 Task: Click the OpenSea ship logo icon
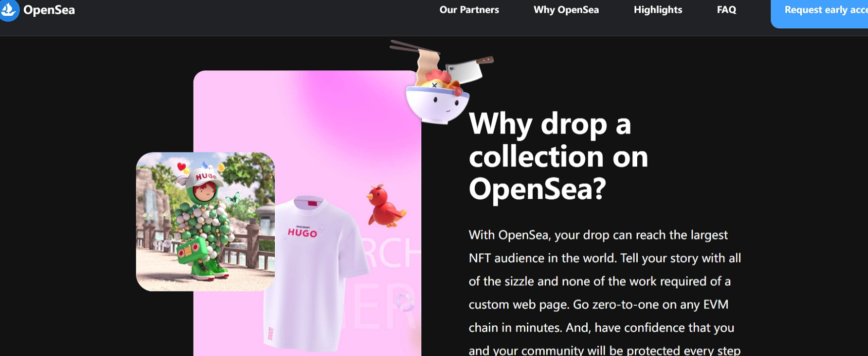coord(8,10)
